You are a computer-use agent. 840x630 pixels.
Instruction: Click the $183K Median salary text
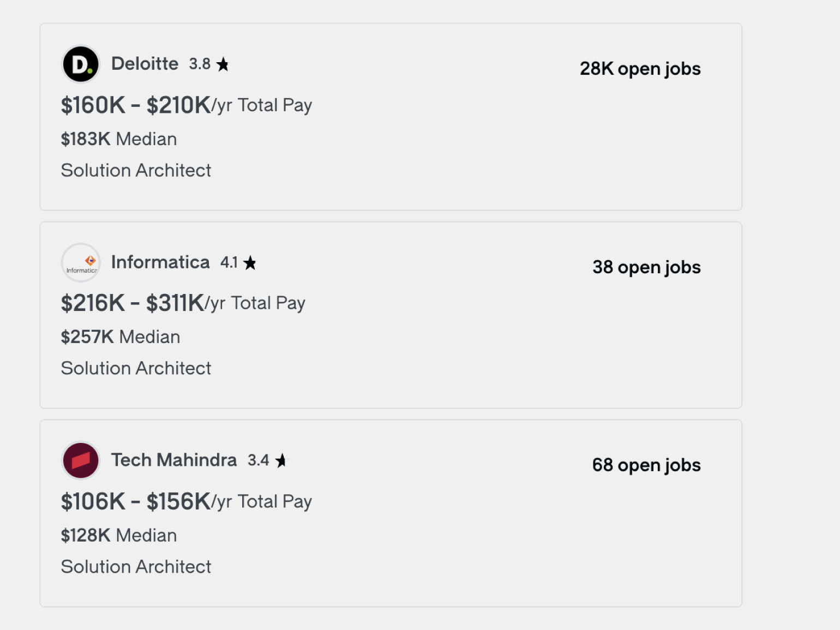(x=118, y=139)
